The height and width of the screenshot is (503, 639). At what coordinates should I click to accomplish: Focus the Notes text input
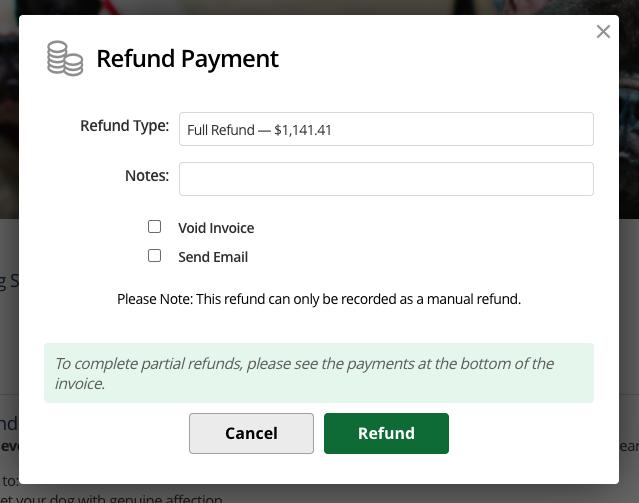385,179
